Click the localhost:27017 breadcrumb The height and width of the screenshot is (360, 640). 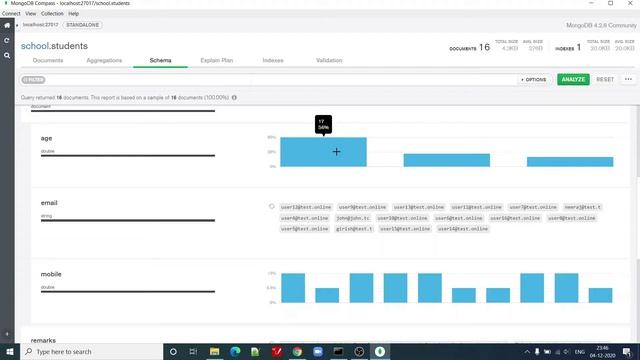tap(40, 25)
